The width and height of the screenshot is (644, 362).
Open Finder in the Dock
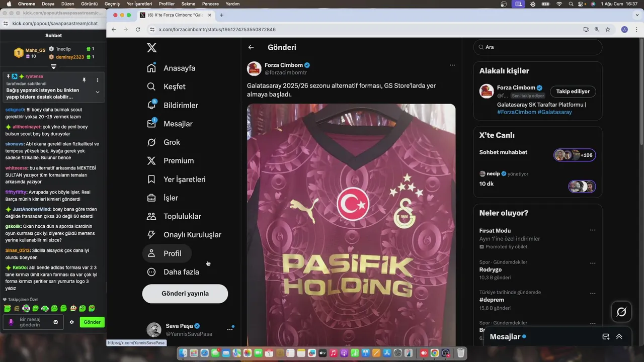pyautogui.click(x=183, y=353)
